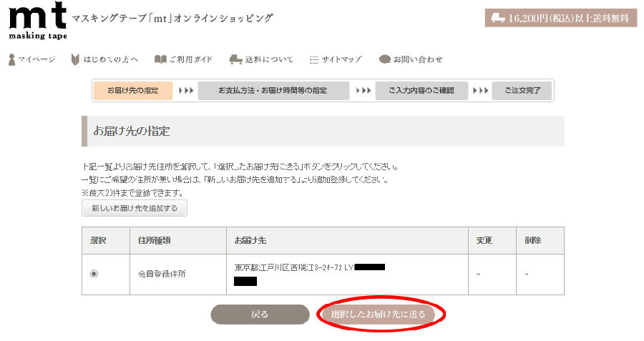Click the Tokyo delivery address text
The image size is (644, 341).
293,267
